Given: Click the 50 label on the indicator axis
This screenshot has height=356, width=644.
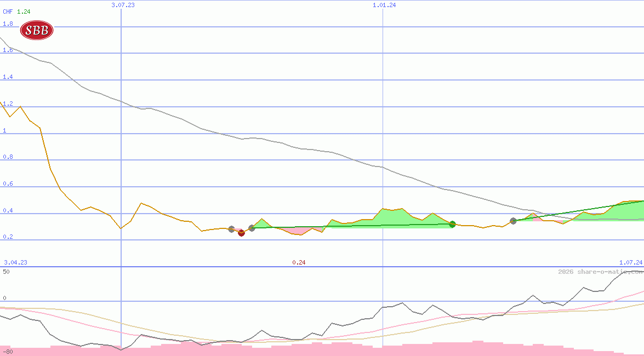Looking at the screenshot, I should pos(6,272).
